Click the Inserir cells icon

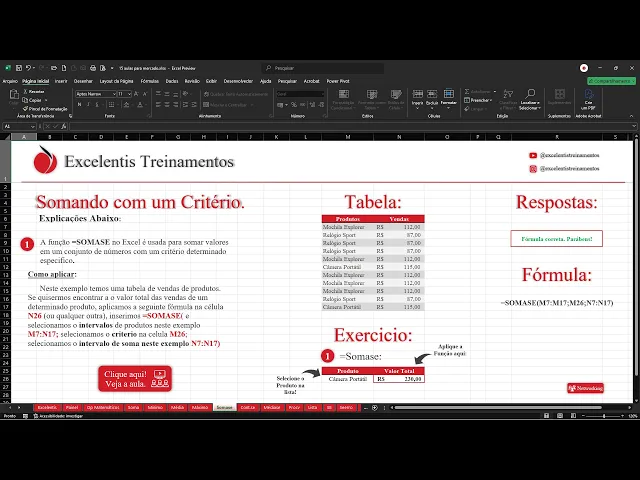(417, 94)
